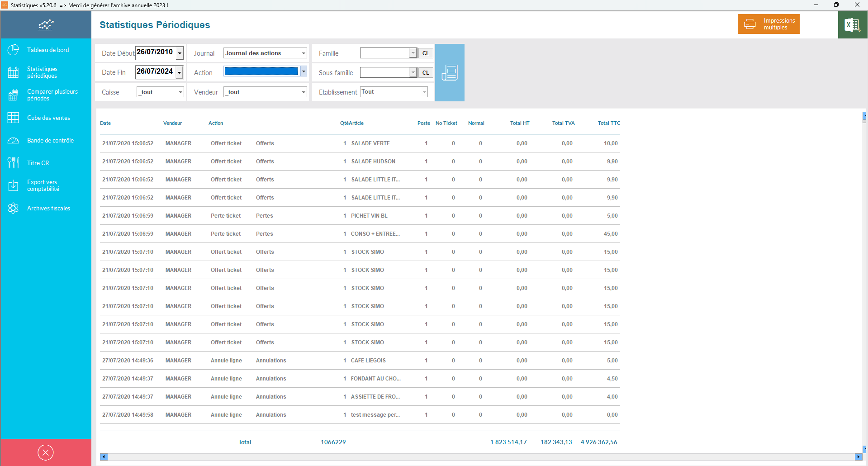Click the horizontal scrollbar left arrow
868x466 pixels.
(x=104, y=457)
